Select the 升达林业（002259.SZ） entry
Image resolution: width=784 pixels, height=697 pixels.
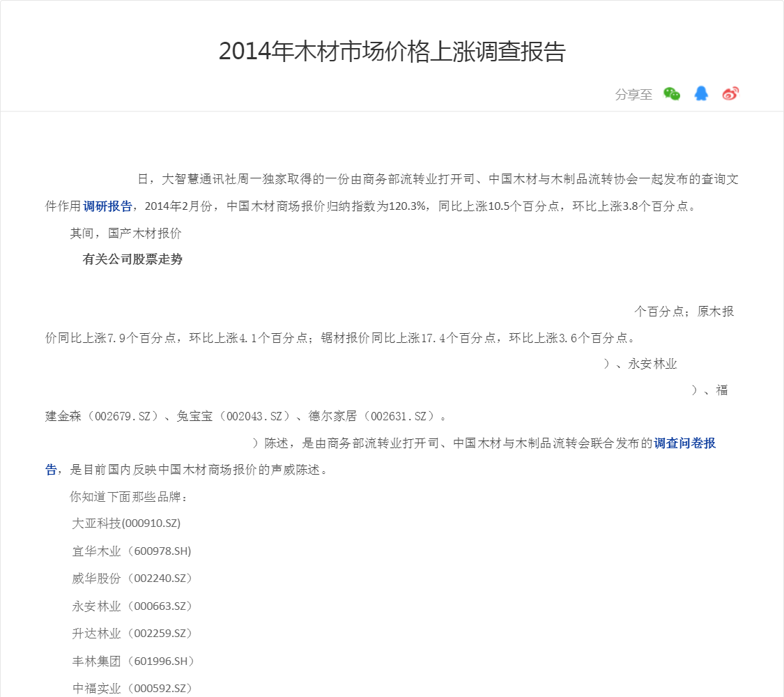pos(132,634)
